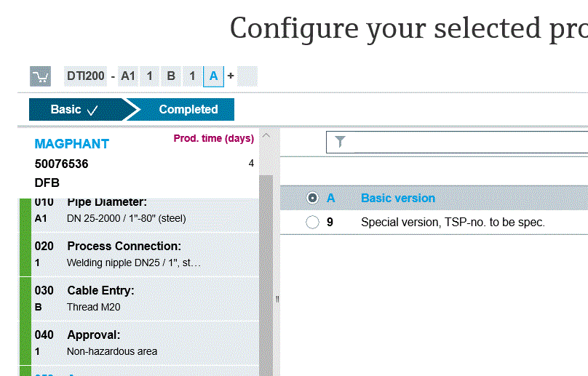
Task: Select the B code segment
Action: point(171,76)
